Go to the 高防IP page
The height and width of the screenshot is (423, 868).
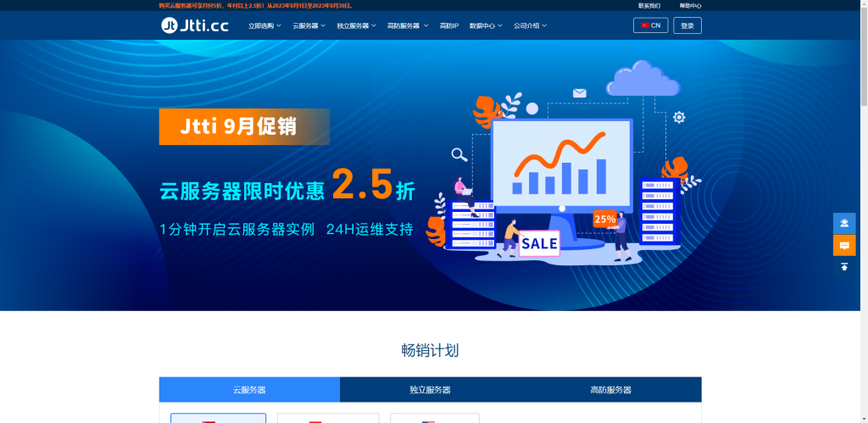[x=449, y=25]
